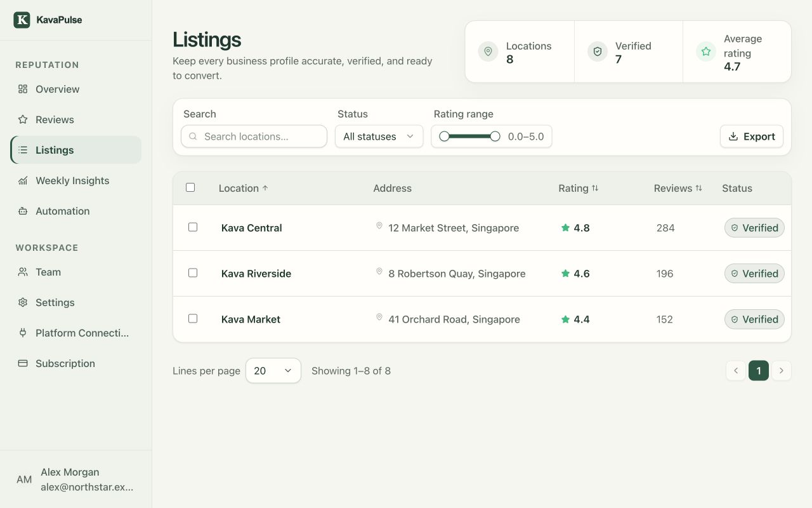812x508 pixels.
Task: Click the map pin beside 12 Market Street
Action: [379, 226]
